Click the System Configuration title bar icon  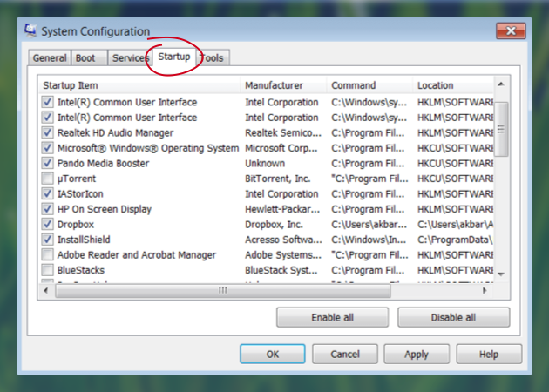click(30, 30)
